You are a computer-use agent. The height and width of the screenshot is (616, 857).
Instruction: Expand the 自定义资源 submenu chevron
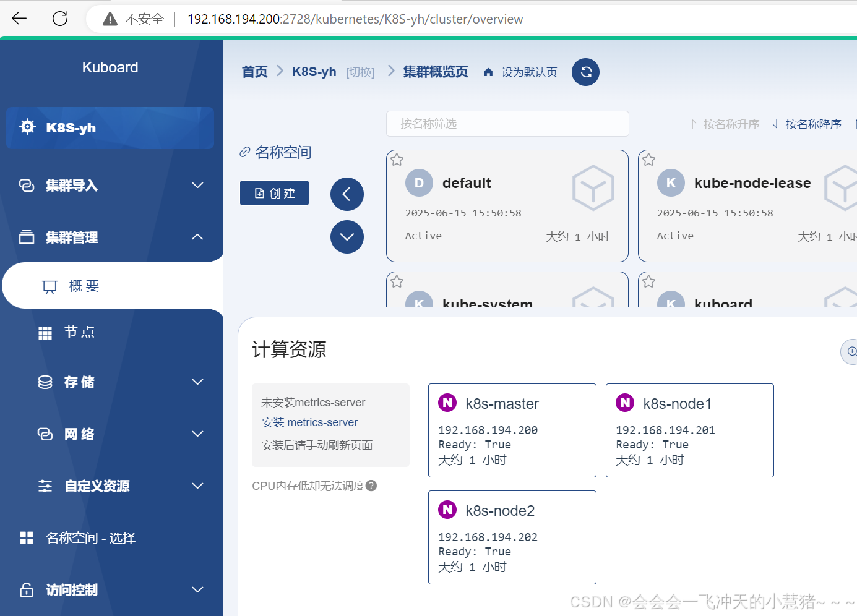(x=197, y=486)
